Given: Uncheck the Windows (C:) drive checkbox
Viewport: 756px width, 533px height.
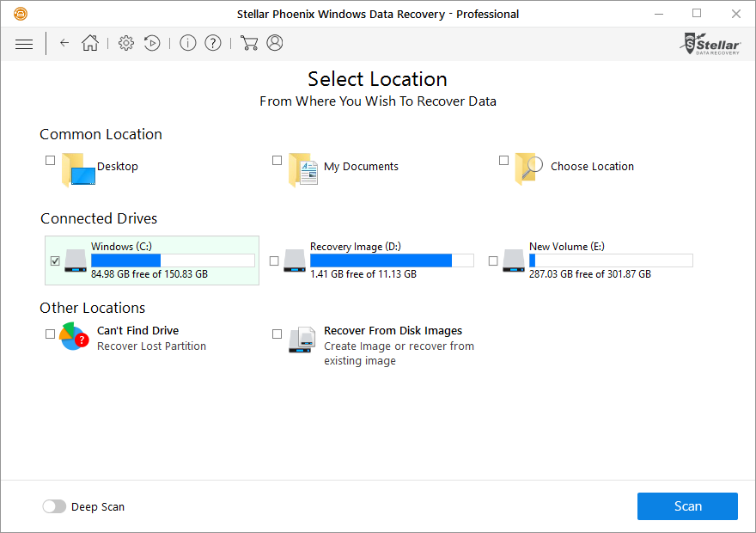Looking at the screenshot, I should click(x=55, y=261).
